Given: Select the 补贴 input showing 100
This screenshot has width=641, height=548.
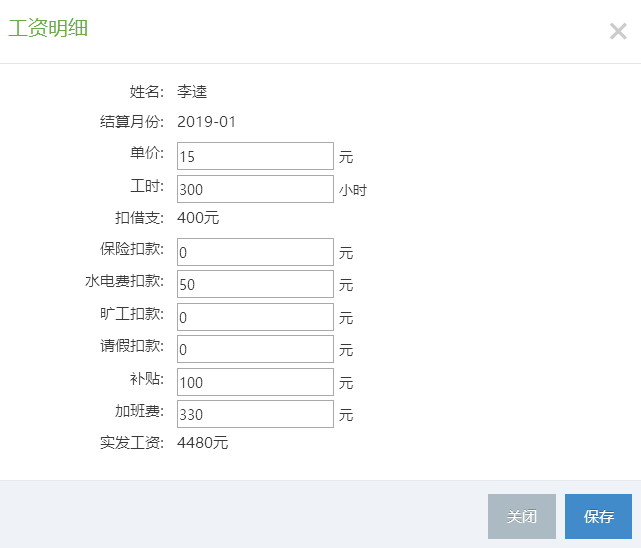Looking at the screenshot, I should pos(255,382).
